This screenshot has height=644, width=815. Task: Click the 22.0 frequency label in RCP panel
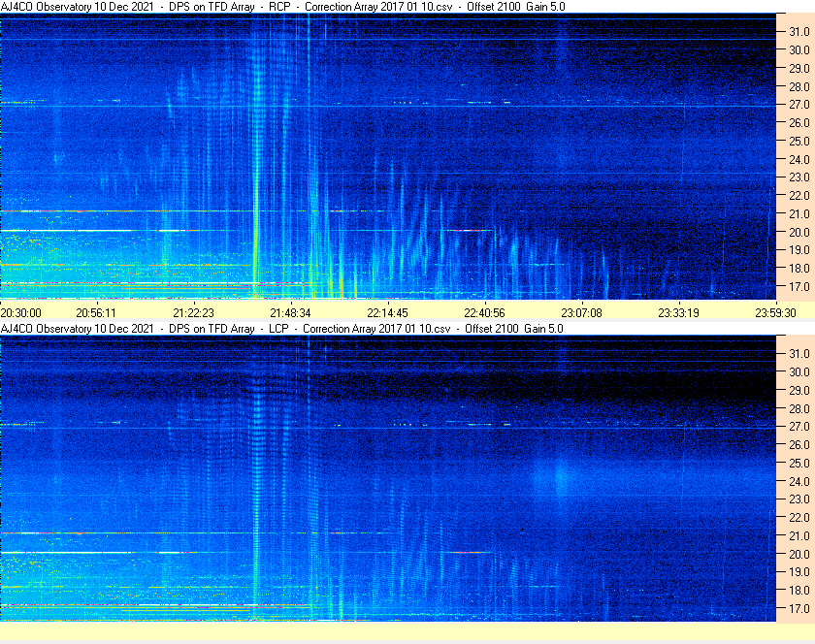[x=799, y=196]
